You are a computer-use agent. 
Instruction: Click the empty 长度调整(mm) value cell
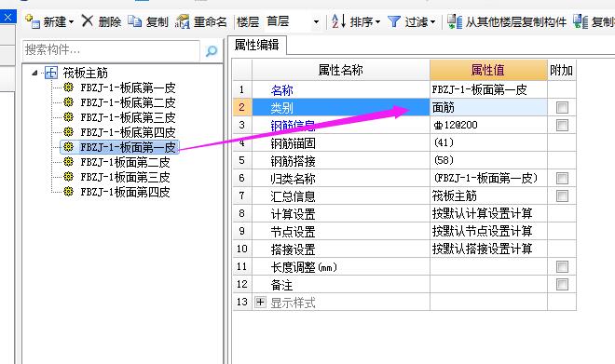(488, 267)
